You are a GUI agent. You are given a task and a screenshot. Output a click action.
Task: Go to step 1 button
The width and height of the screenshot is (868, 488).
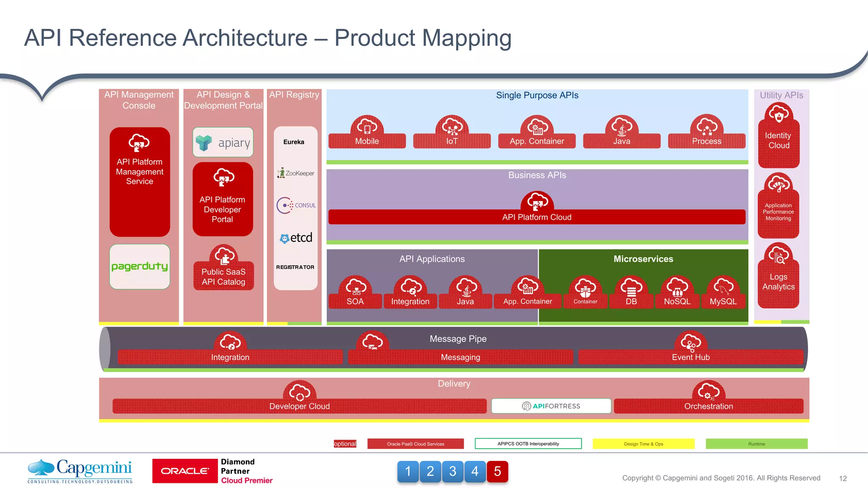coord(408,471)
